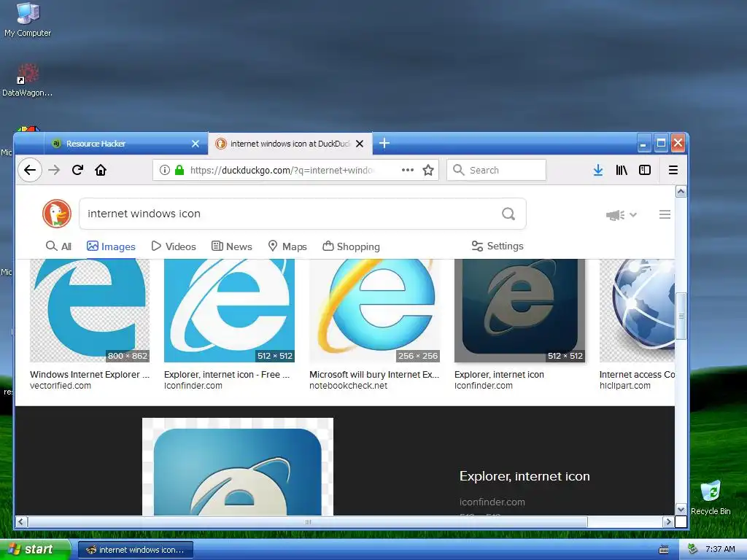747x560 pixels.
Task: Select the Windows Internet Explorer 800×862 thumbnail
Action: 90,311
